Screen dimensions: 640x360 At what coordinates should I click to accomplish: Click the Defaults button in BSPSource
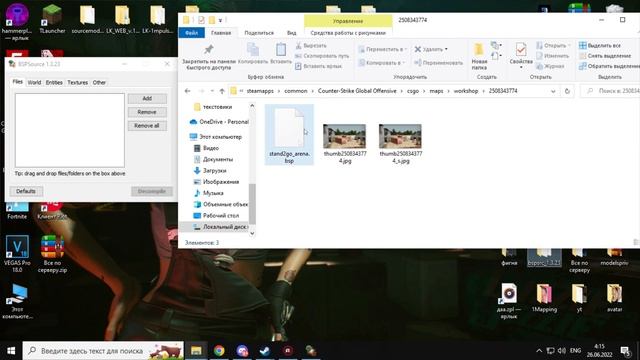point(26,191)
